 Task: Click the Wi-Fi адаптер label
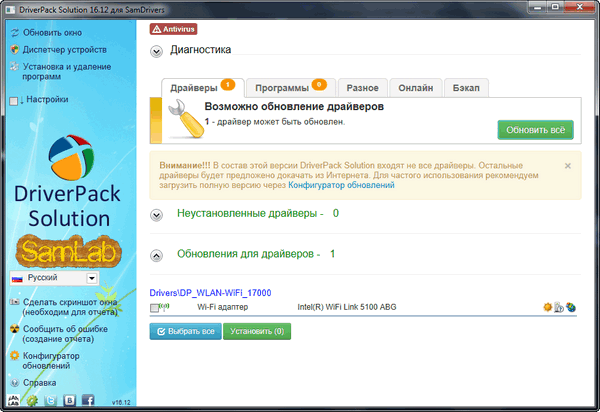tap(222, 307)
